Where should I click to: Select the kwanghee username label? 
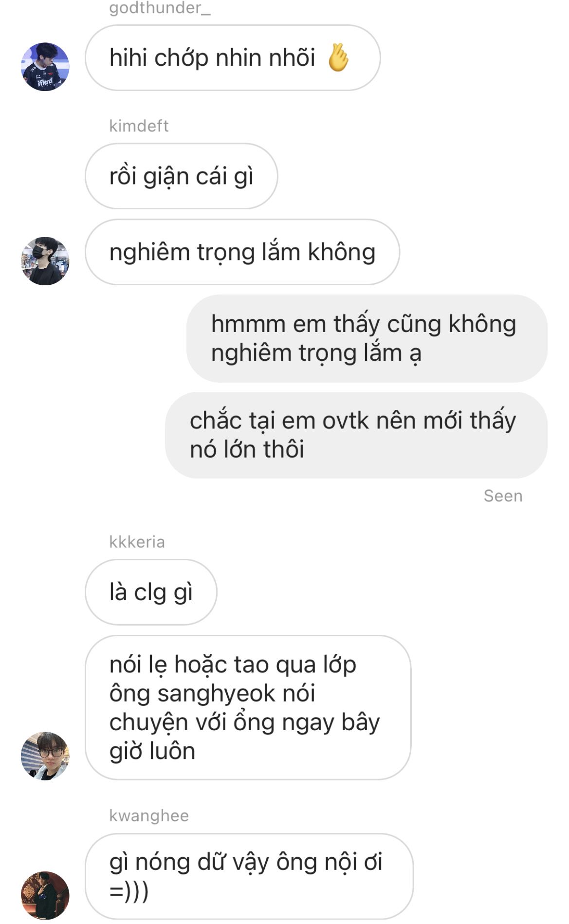pos(149,815)
